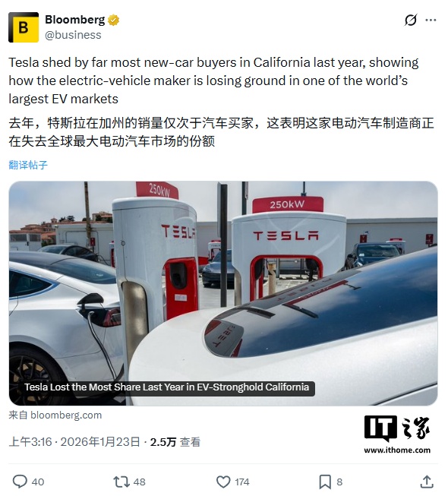Open the three-dot more options menu
The width and height of the screenshot is (448, 496).
(x=431, y=21)
